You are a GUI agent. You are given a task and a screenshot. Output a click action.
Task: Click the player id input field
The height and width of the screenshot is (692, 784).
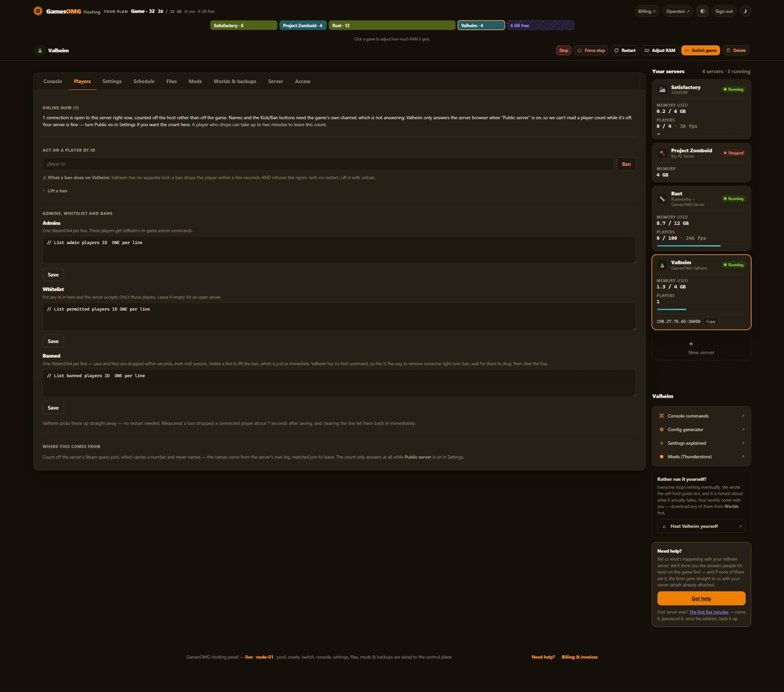pos(328,164)
